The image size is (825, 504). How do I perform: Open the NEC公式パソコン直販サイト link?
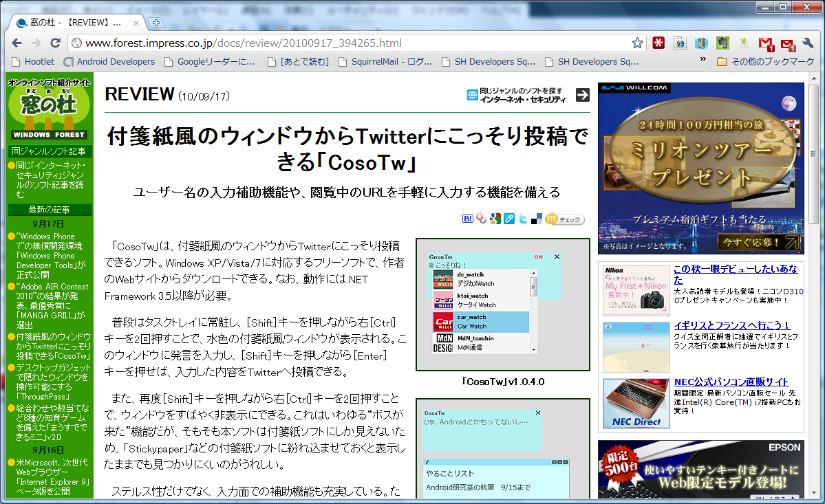click(x=731, y=382)
